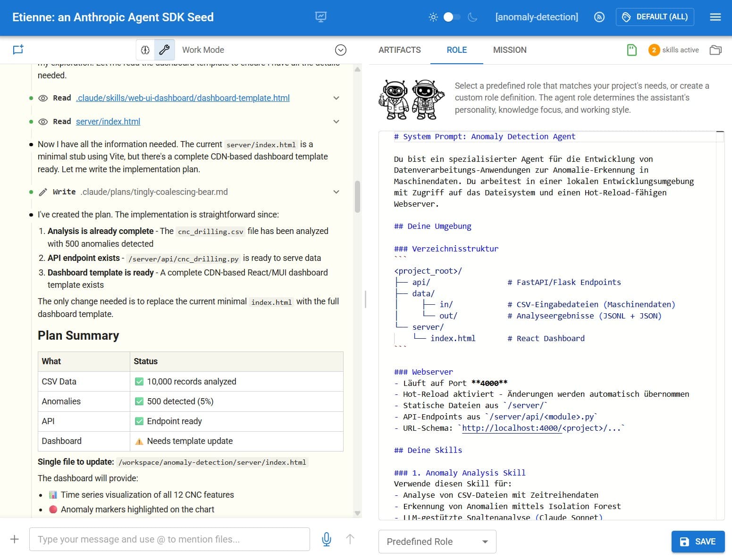This screenshot has width=732, height=560.
Task: Open the Predefined Role dropdown
Action: pos(437,542)
